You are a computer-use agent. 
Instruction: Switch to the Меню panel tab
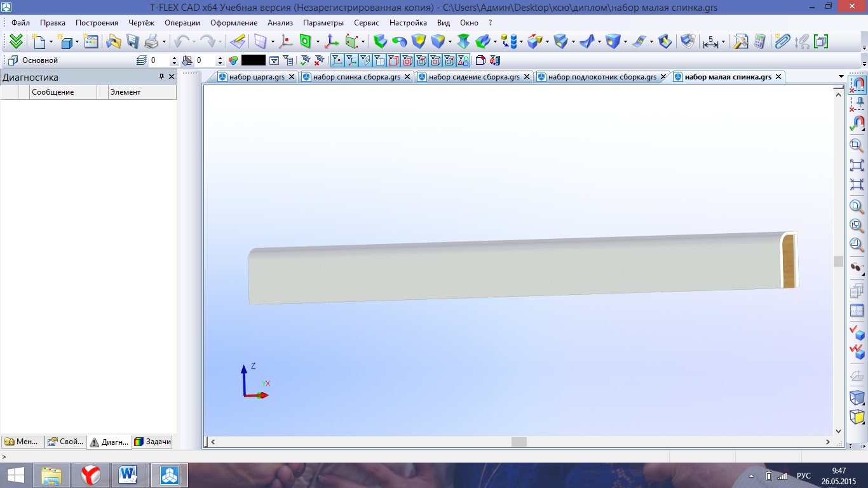pyautogui.click(x=22, y=442)
